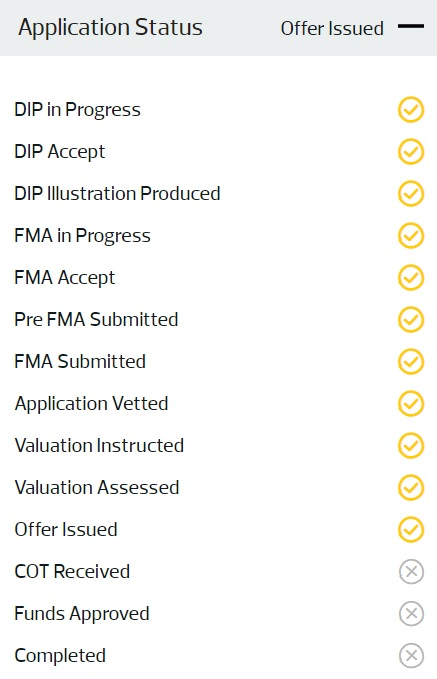The height and width of the screenshot is (679, 437).
Task: Click the DIP Accept checkmark icon
Action: pos(411,152)
